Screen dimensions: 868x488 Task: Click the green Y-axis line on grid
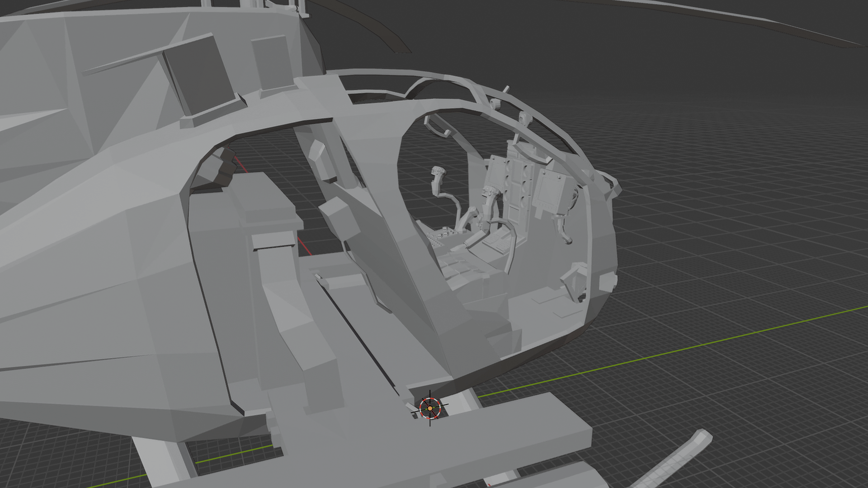click(673, 352)
